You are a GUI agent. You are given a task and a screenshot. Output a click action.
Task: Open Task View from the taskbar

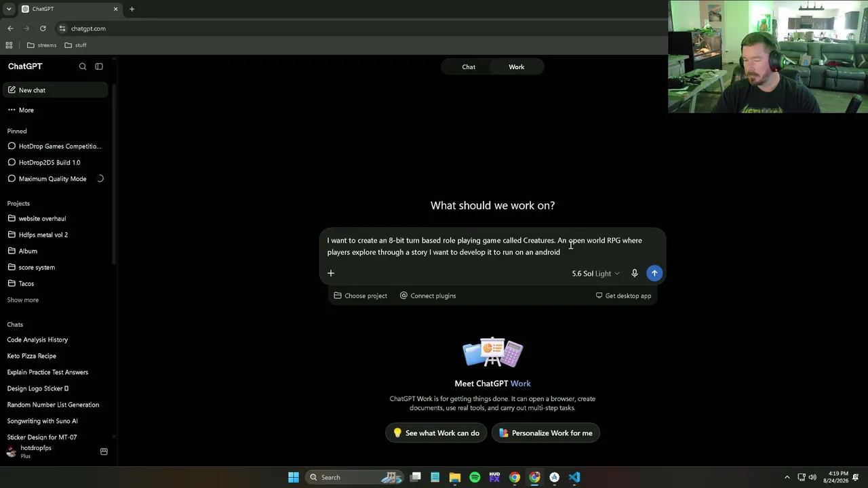416,477
